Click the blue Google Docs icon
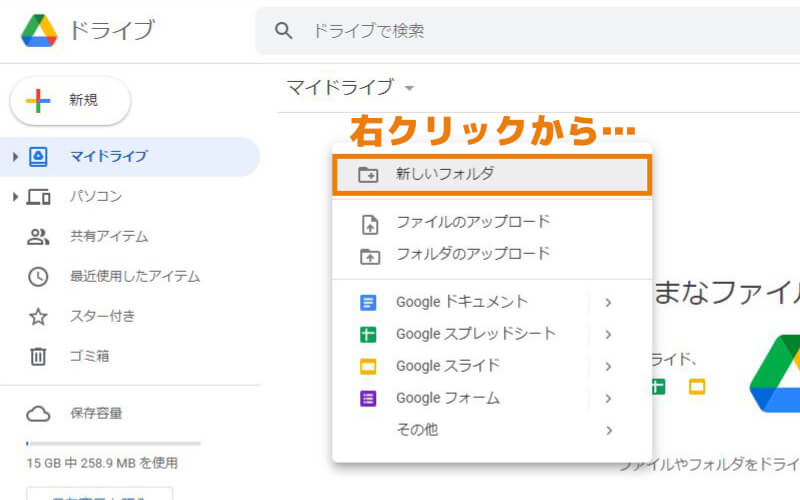This screenshot has height=500, width=800. [x=368, y=303]
